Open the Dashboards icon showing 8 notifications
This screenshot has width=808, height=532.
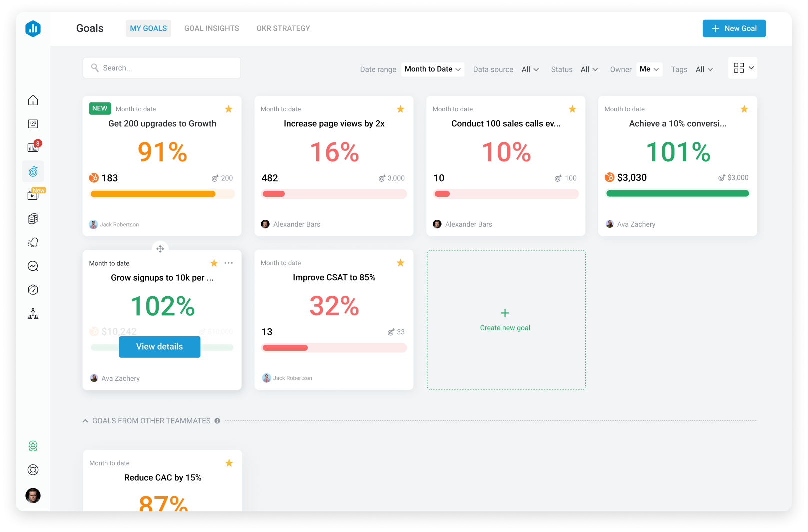click(x=33, y=146)
